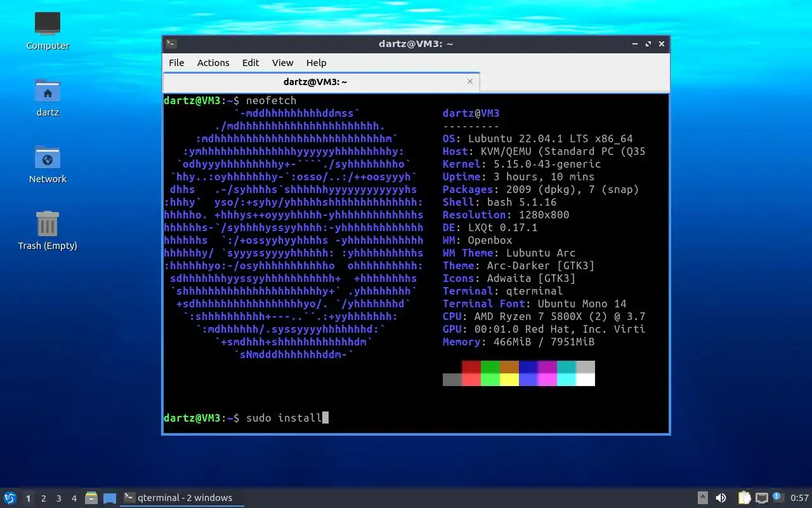812x508 pixels.
Task: Click the 'Kernel: 5.15.0-43-generic' line
Action: (x=521, y=164)
